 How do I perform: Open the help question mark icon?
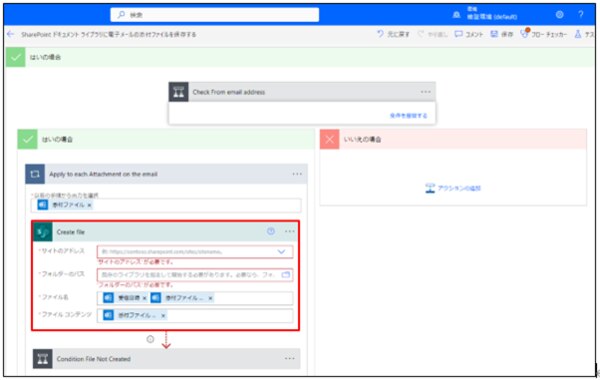580,15
